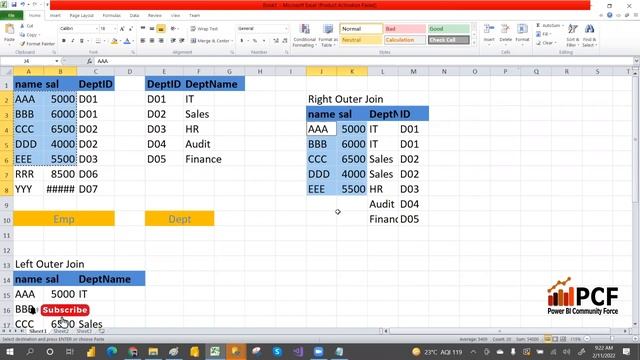Image resolution: width=640 pixels, height=360 pixels.
Task: Open the Sort & Filter dropdown
Action: 572,36
